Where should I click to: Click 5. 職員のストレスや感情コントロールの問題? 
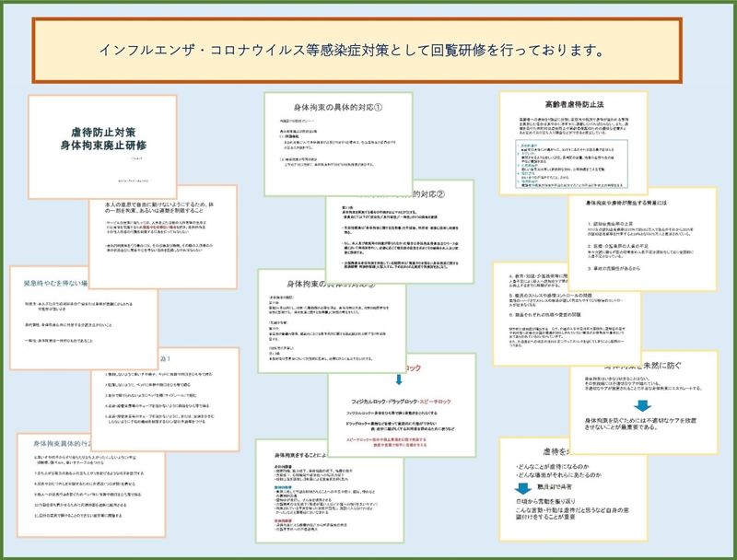tap(550, 296)
